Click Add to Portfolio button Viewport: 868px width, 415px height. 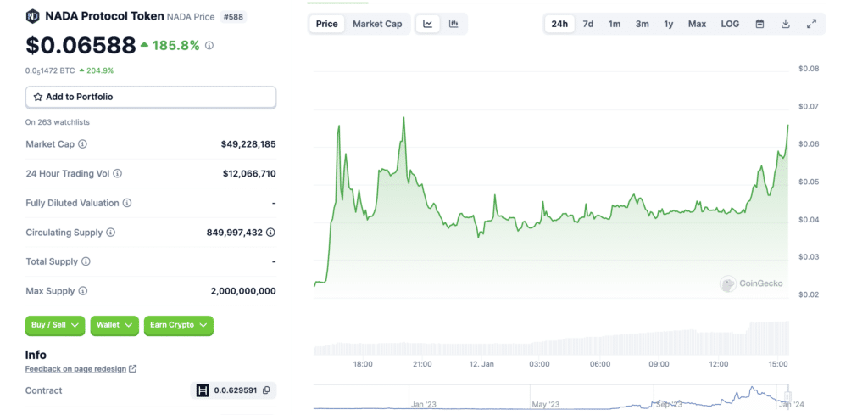151,97
